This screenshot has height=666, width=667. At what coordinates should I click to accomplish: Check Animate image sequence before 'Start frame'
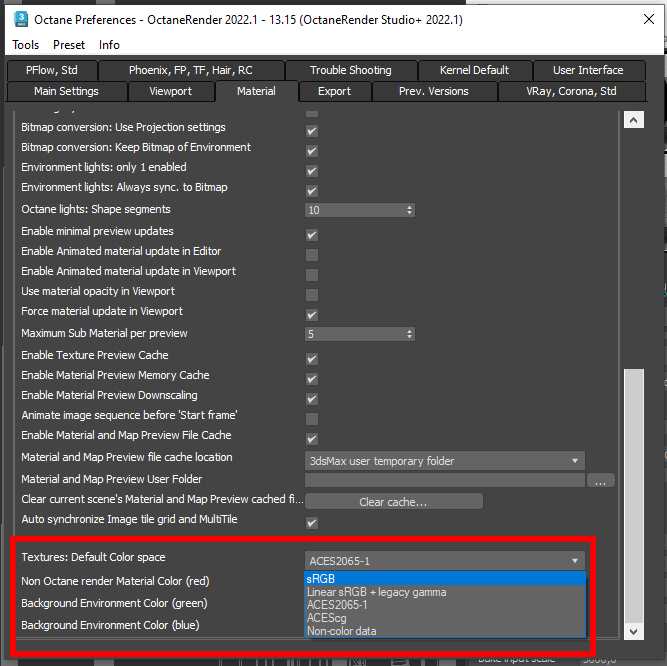(x=312, y=419)
